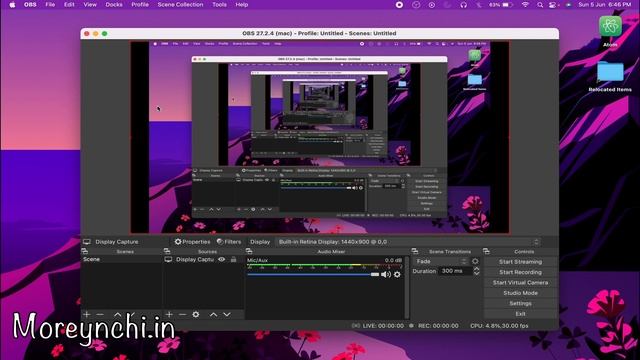Viewport: 640px width, 360px height.
Task: Enable Studio Mode
Action: click(x=520, y=293)
